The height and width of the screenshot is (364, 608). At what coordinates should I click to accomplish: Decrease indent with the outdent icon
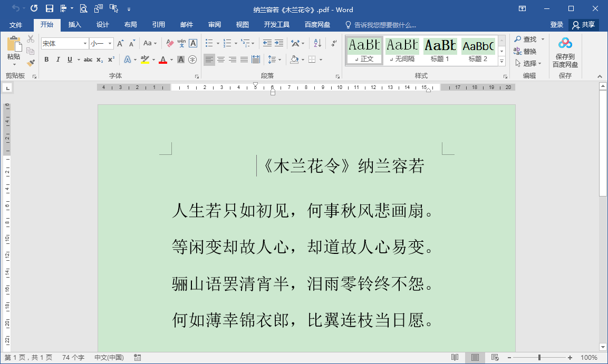267,43
